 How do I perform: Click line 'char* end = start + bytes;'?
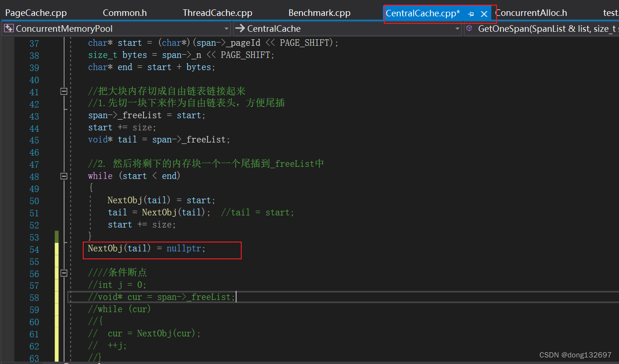tap(151, 67)
